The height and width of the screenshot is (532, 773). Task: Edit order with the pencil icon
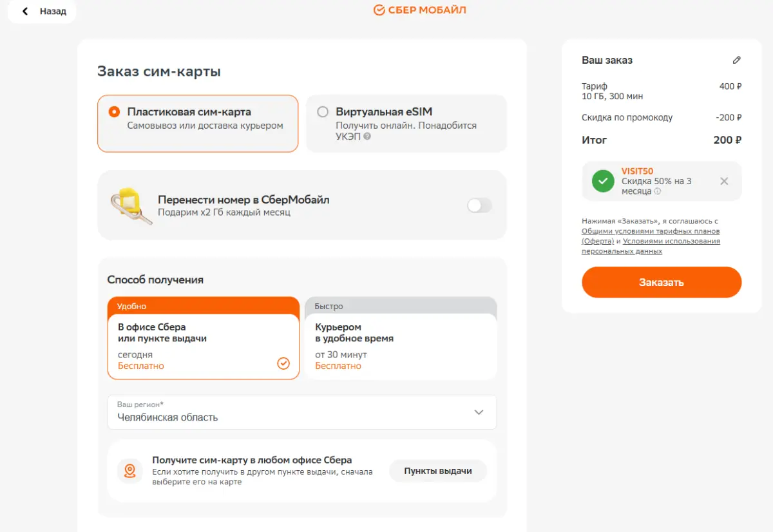[737, 60]
